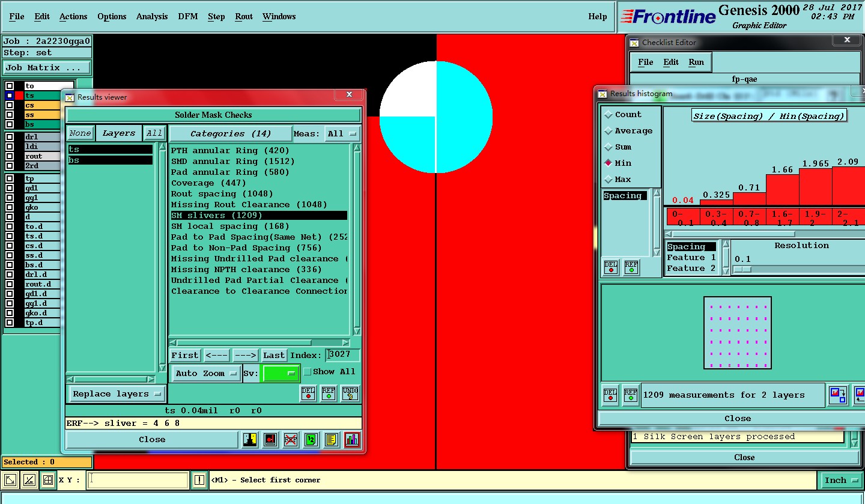Viewport: 865px width, 504px height.
Task: Open the green Sv dropdown
Action: point(281,373)
